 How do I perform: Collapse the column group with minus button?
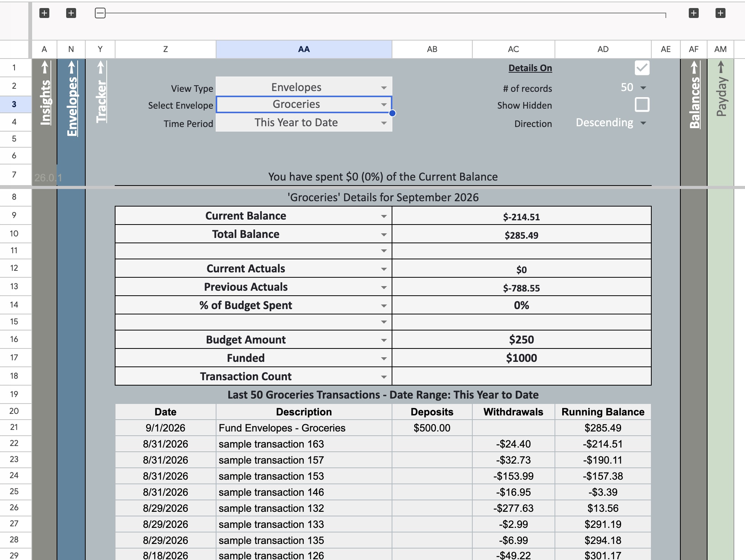pyautogui.click(x=100, y=13)
